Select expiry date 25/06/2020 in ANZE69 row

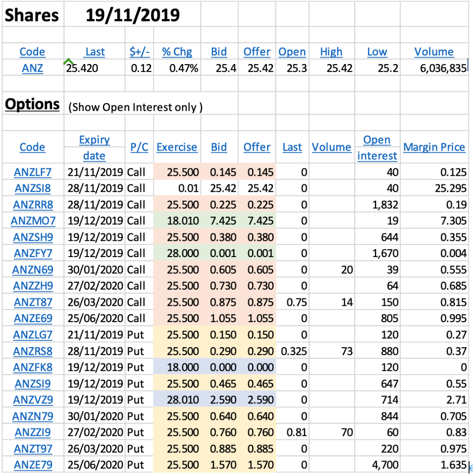pyautogui.click(x=95, y=318)
